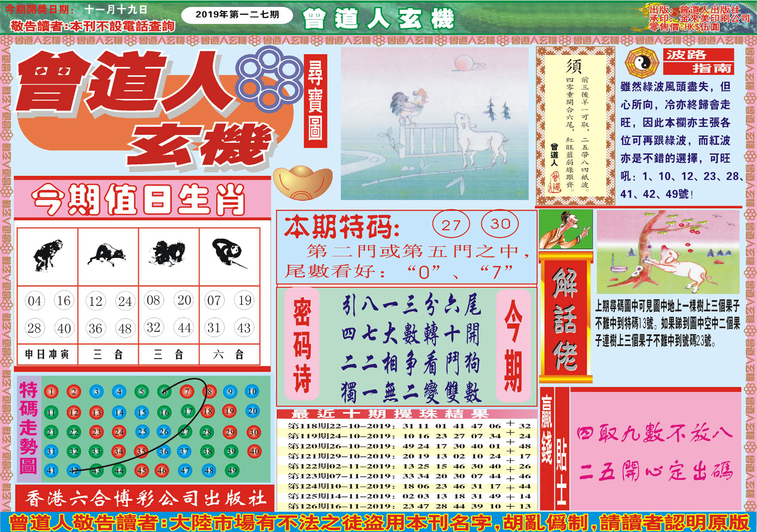Select circled special number 30

(500, 224)
